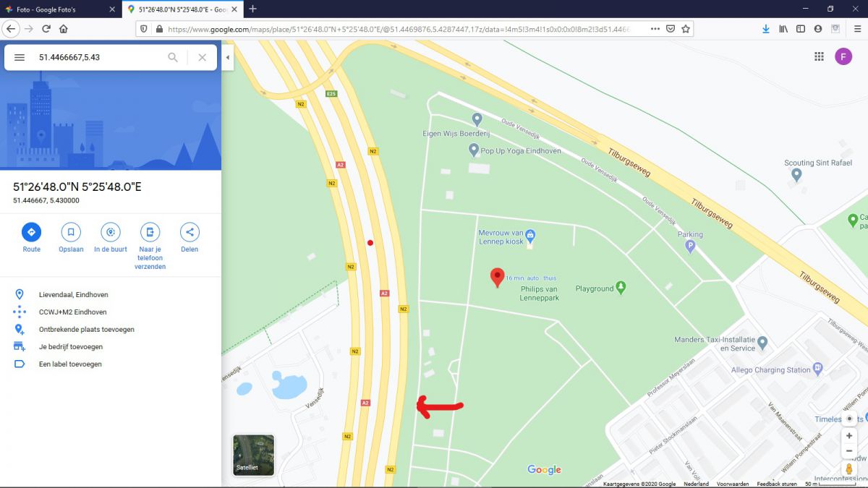The height and width of the screenshot is (488, 868).
Task: Click Een label toevoegen
Action: [x=70, y=364]
